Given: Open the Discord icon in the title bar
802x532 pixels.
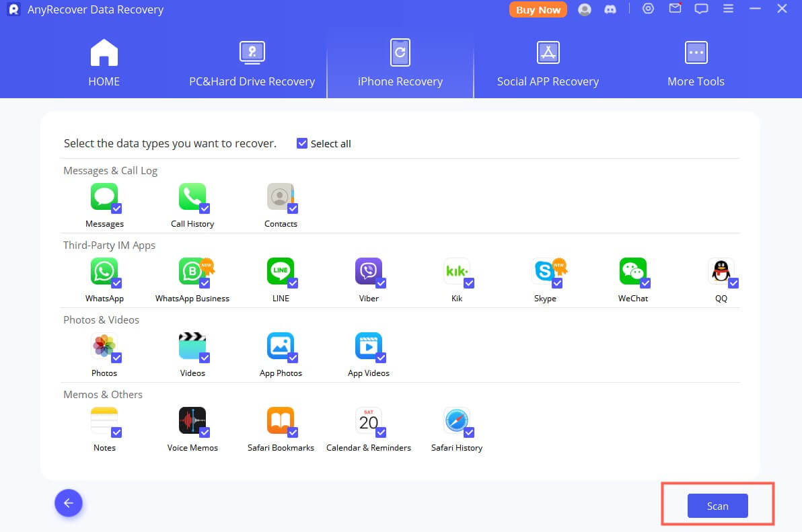Looking at the screenshot, I should (610, 9).
